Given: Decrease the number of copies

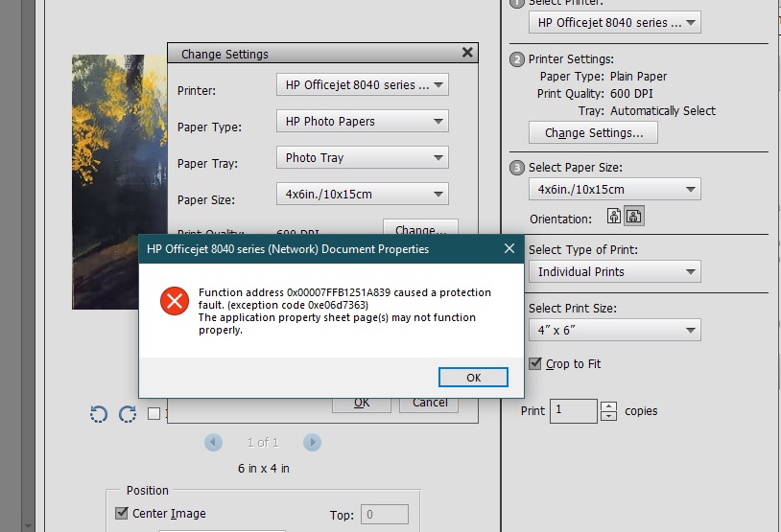Looking at the screenshot, I should [608, 416].
